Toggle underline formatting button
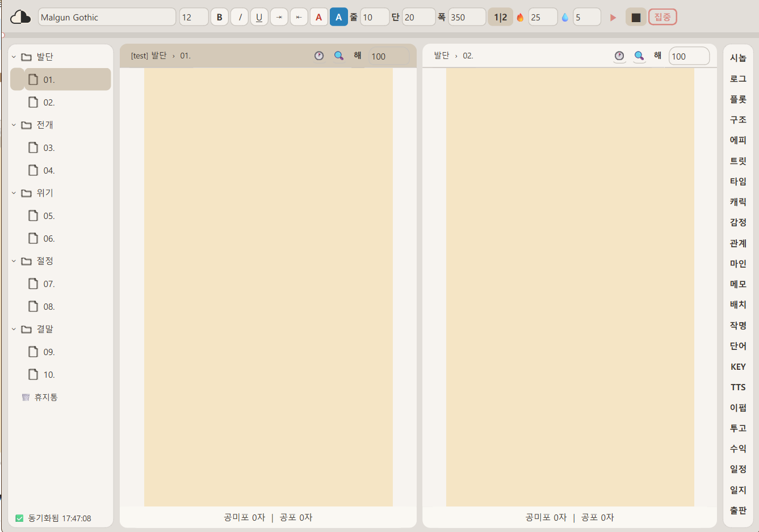759x532 pixels. tap(259, 17)
